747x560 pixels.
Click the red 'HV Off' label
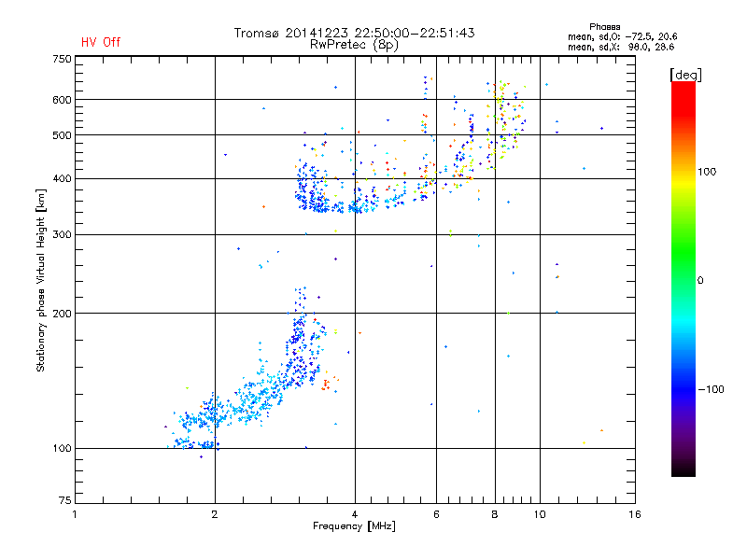click(101, 42)
